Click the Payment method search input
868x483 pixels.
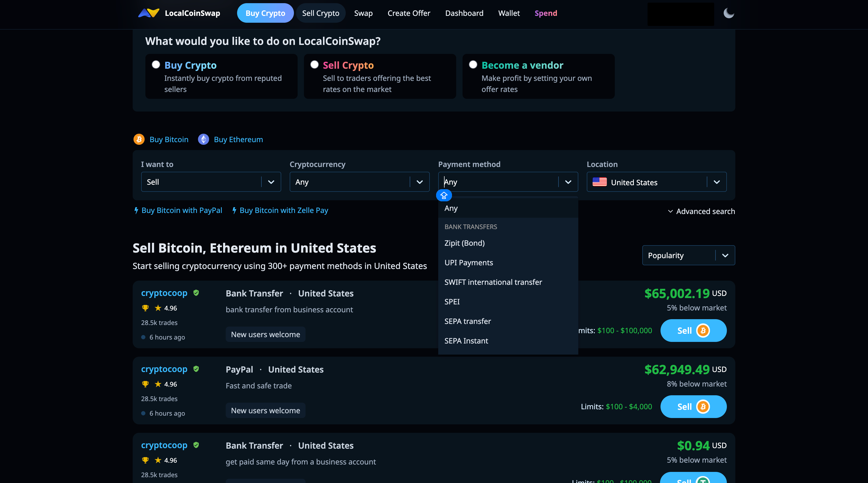pos(499,182)
